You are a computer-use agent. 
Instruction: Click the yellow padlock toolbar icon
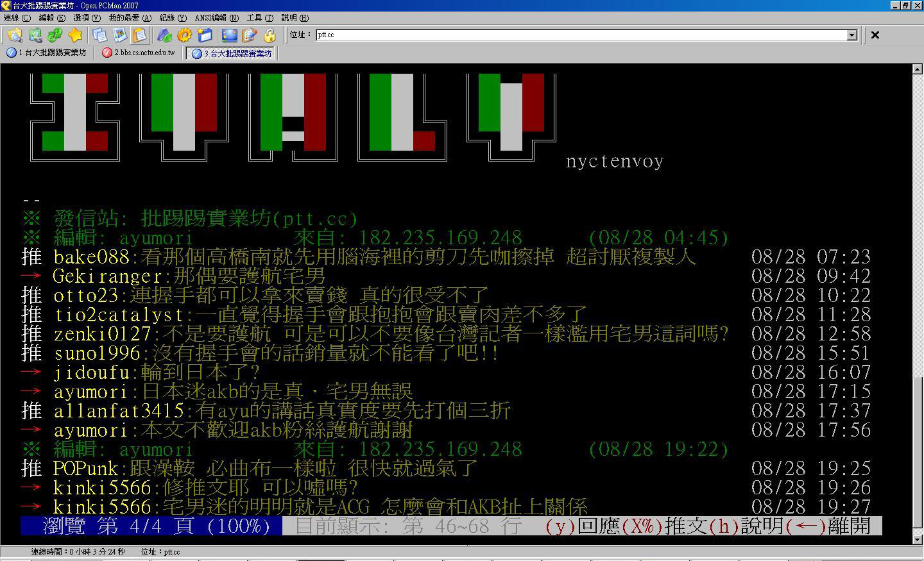click(x=269, y=35)
